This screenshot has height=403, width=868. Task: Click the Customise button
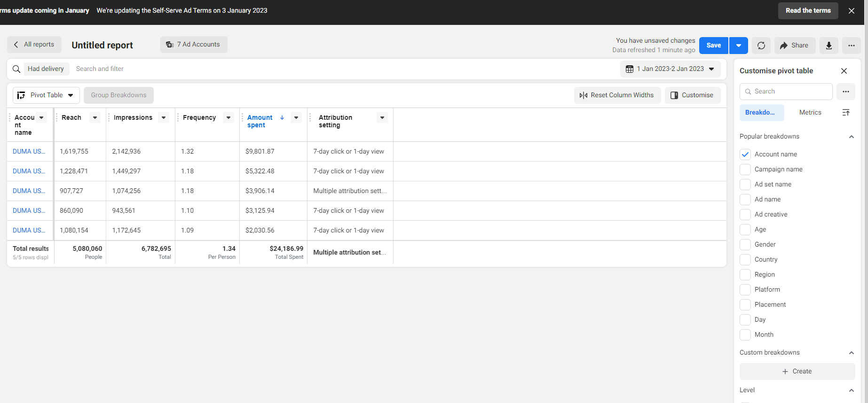coord(693,95)
